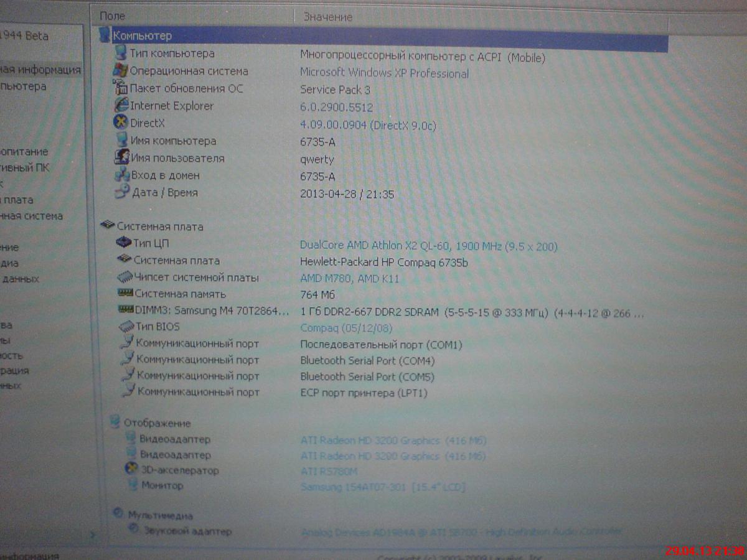Image resolution: width=747 pixels, height=560 pixels.
Task: Click the processor icon beside Тип ЦП
Action: pyautogui.click(x=124, y=243)
